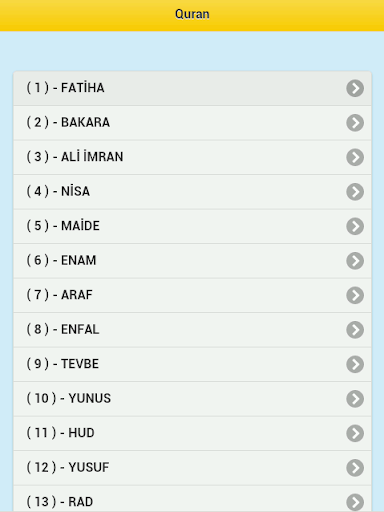This screenshot has height=512, width=384.
Task: Tap the Quran header title
Action: point(192,14)
